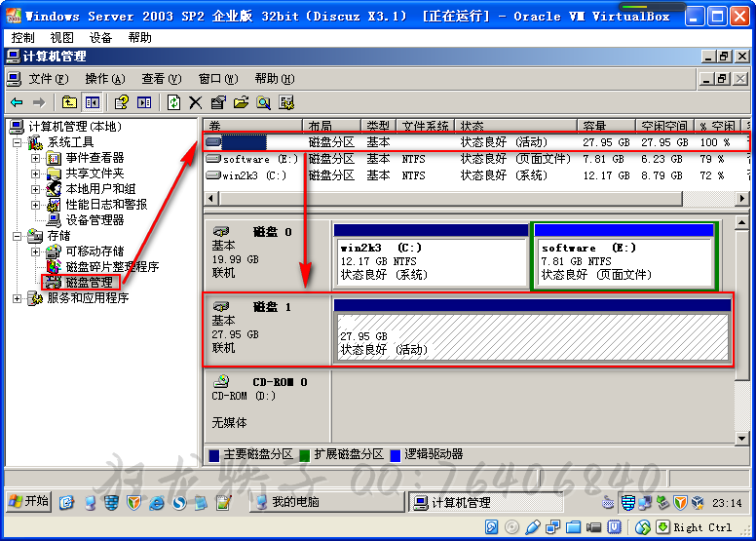Viewport: 756px width, 541px height.
Task: Expand the 服务和应用程序 node
Action: pyautogui.click(x=17, y=298)
